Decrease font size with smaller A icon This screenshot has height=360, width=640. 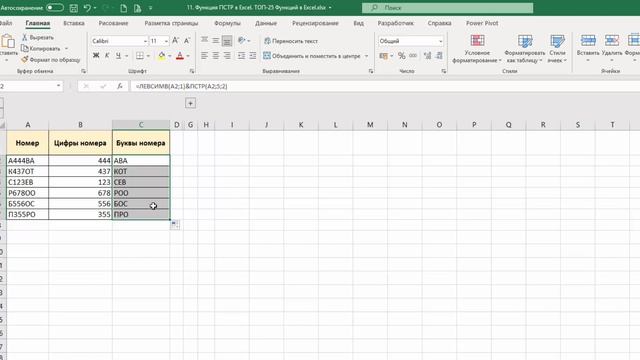pyautogui.click(x=187, y=40)
